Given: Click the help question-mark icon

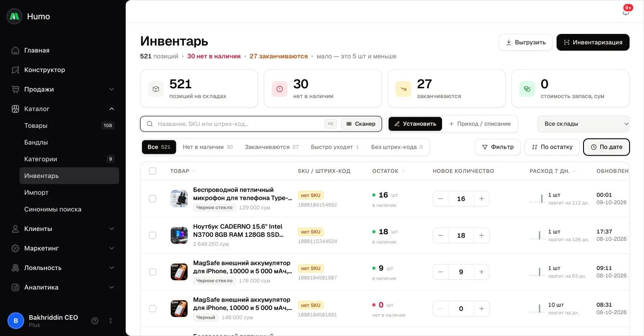Looking at the screenshot, I should [x=95, y=321].
